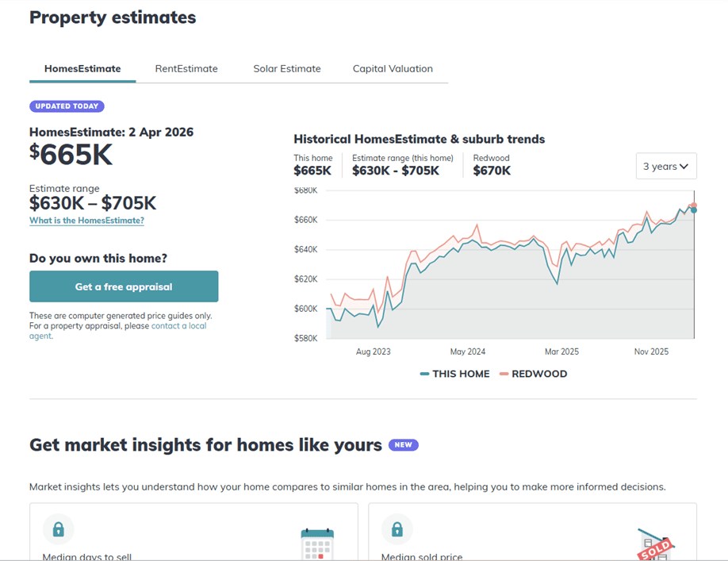Open the 3 years time range dropdown
Viewport: 728px width, 561px height.
[665, 167]
